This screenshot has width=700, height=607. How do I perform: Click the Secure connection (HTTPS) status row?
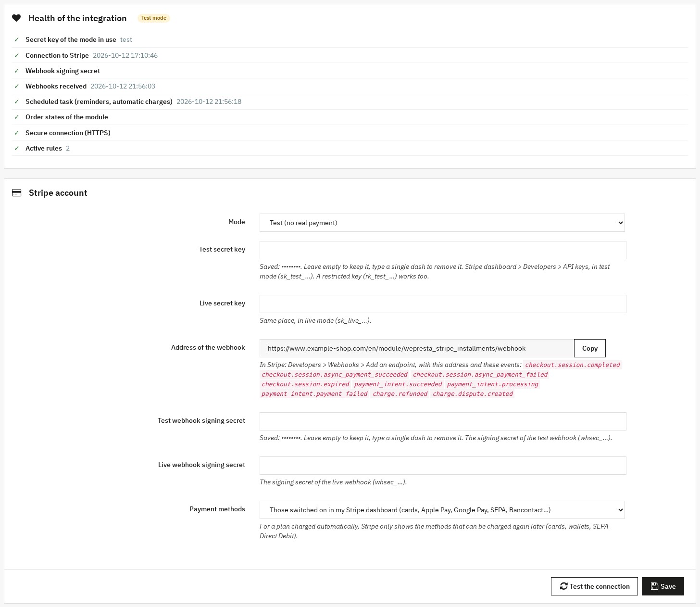click(x=350, y=133)
